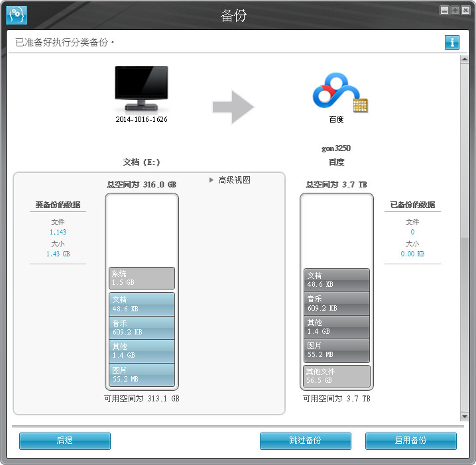Select the blue 音乐 609.2 KB category

coord(142,328)
